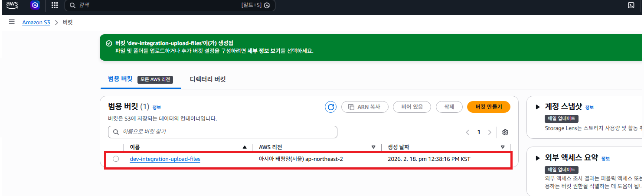
Task: Open CloudShell terminal icon
Action: coord(631,5)
